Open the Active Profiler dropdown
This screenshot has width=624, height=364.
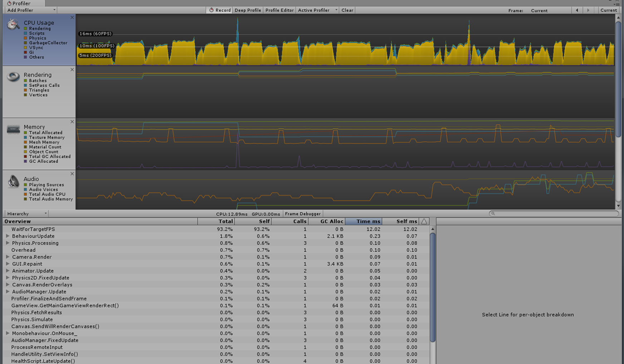316,10
